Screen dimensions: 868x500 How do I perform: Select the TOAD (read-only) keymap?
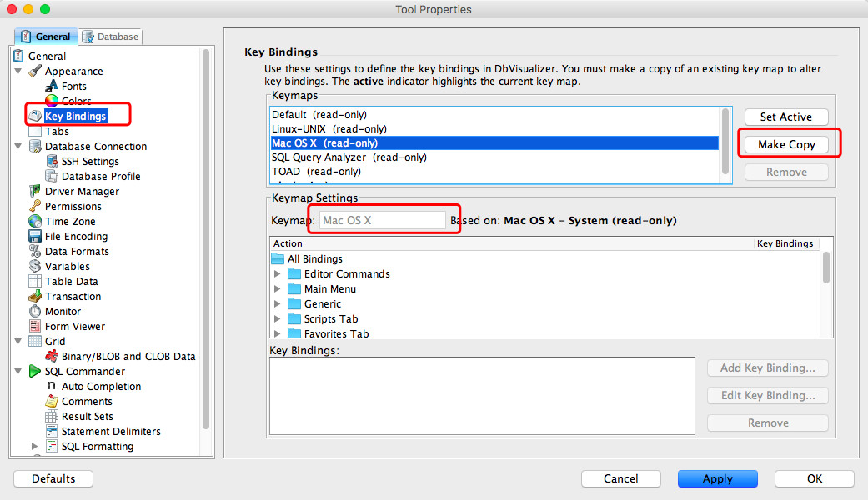point(494,172)
